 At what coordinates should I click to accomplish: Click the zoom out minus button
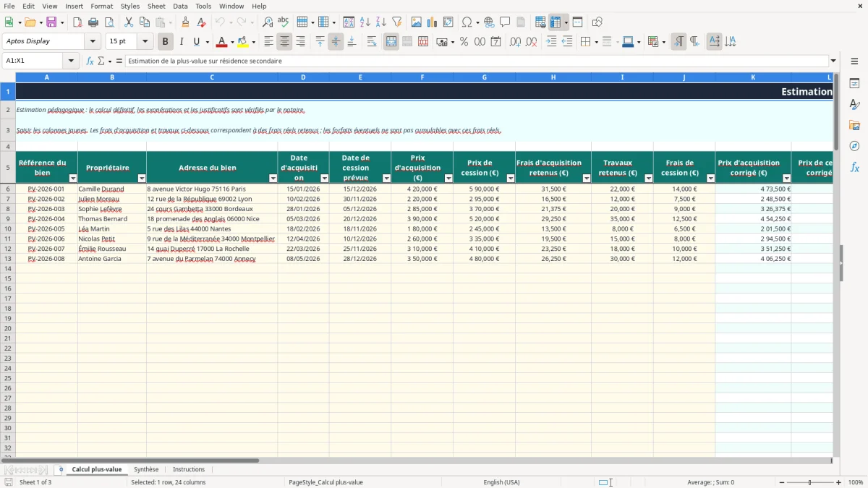780,482
